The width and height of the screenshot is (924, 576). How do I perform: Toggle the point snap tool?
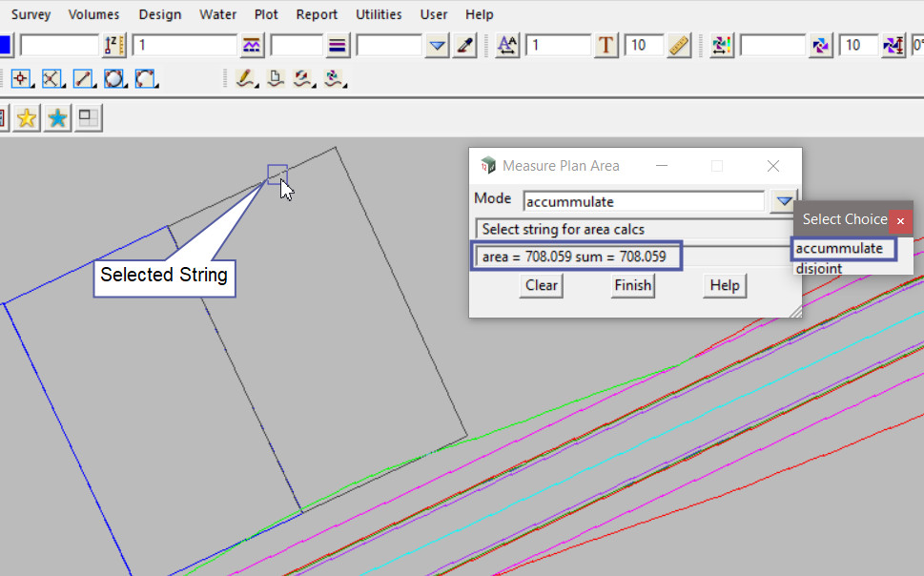21,79
